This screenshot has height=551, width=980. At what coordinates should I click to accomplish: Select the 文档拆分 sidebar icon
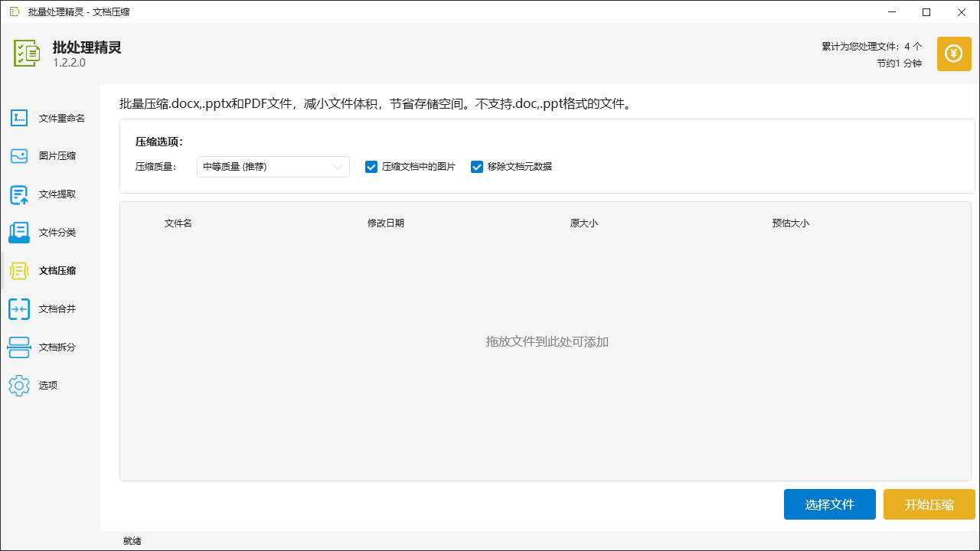tap(18, 347)
